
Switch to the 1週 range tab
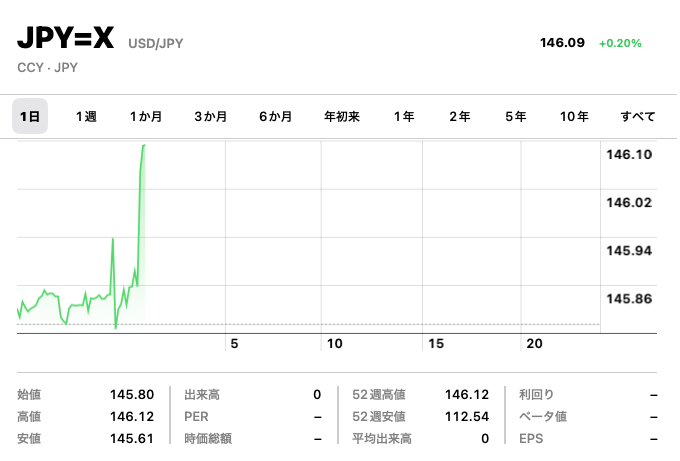point(86,117)
